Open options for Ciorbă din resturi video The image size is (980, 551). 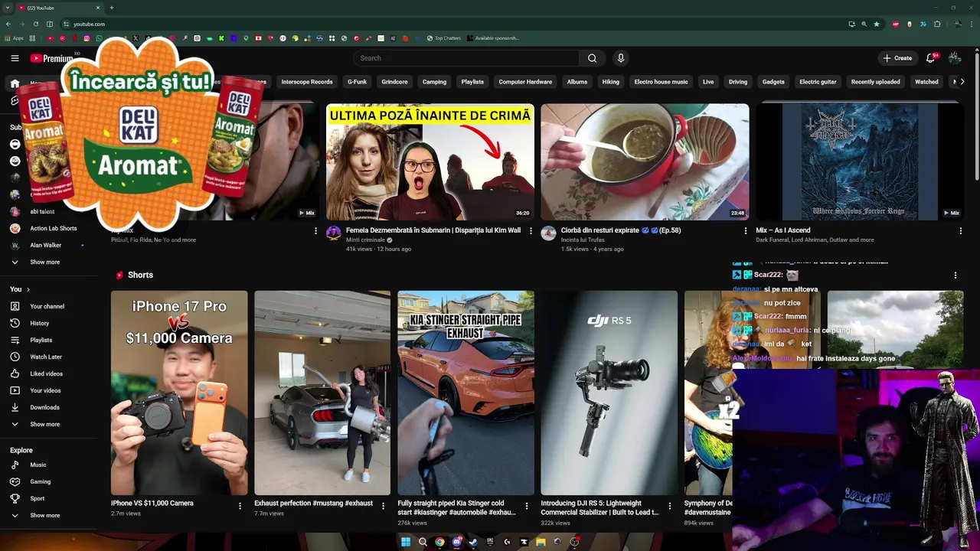pos(746,231)
